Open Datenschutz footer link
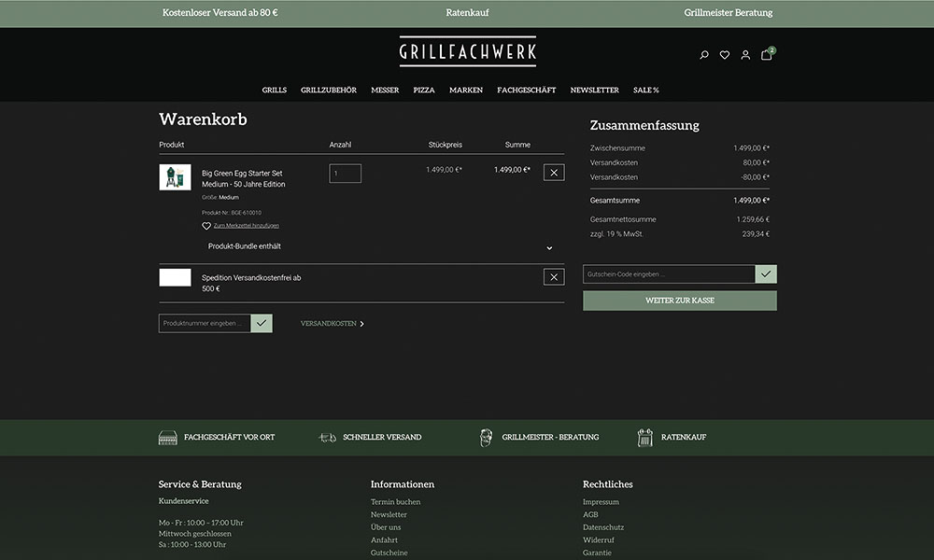 click(x=603, y=527)
